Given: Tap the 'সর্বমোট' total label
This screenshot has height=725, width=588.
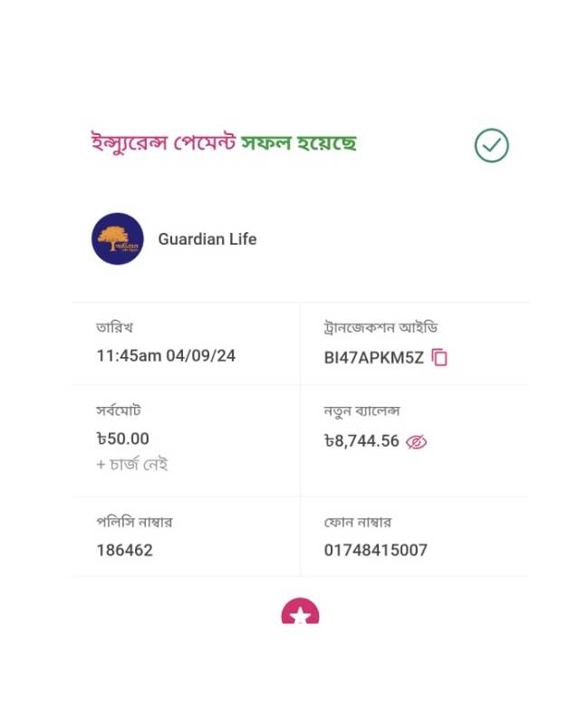Looking at the screenshot, I should (x=119, y=411).
